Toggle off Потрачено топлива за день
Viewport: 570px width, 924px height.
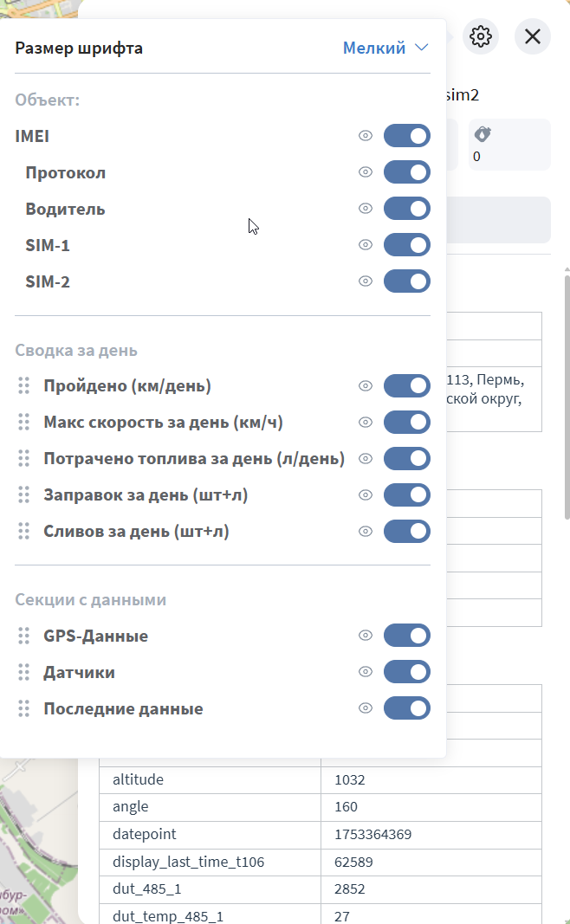pyautogui.click(x=406, y=458)
